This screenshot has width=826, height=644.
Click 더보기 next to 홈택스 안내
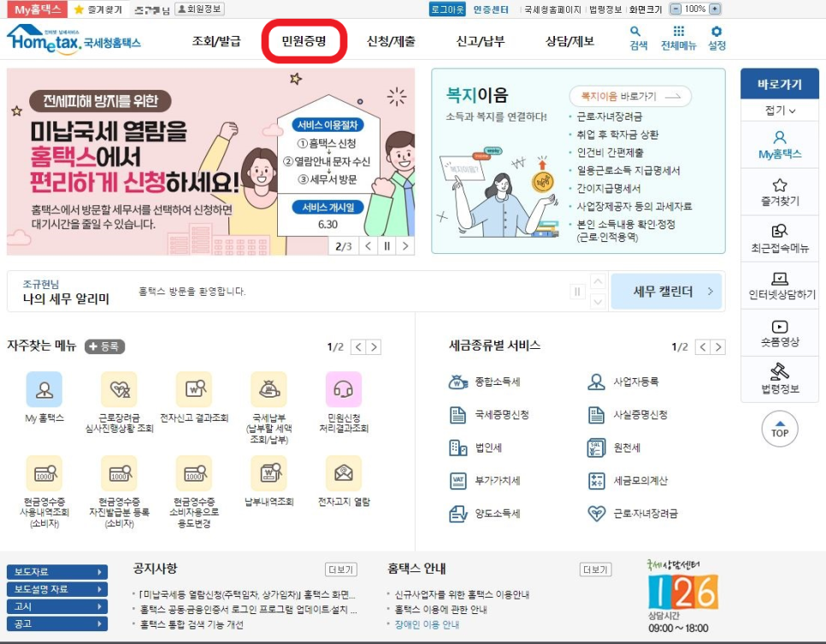coord(595,570)
